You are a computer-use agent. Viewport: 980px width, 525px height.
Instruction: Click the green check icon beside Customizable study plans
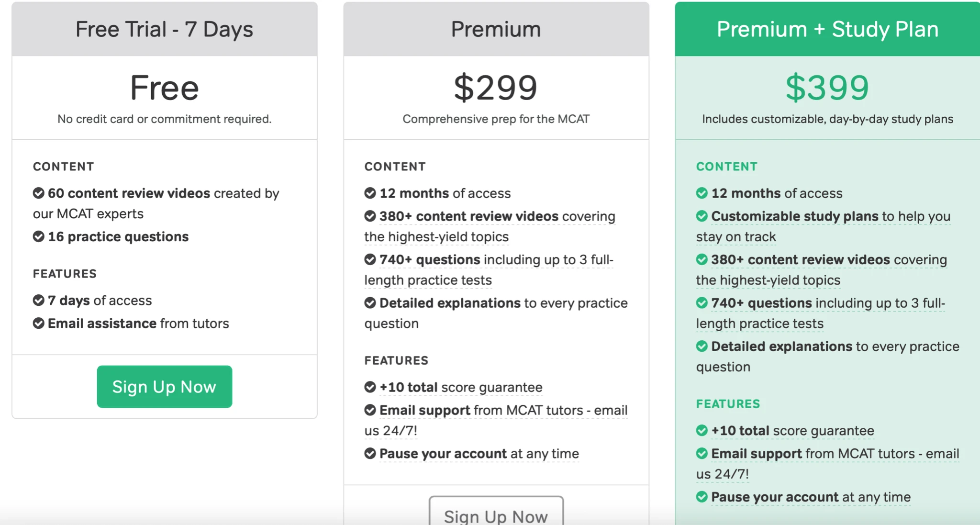pyautogui.click(x=702, y=216)
